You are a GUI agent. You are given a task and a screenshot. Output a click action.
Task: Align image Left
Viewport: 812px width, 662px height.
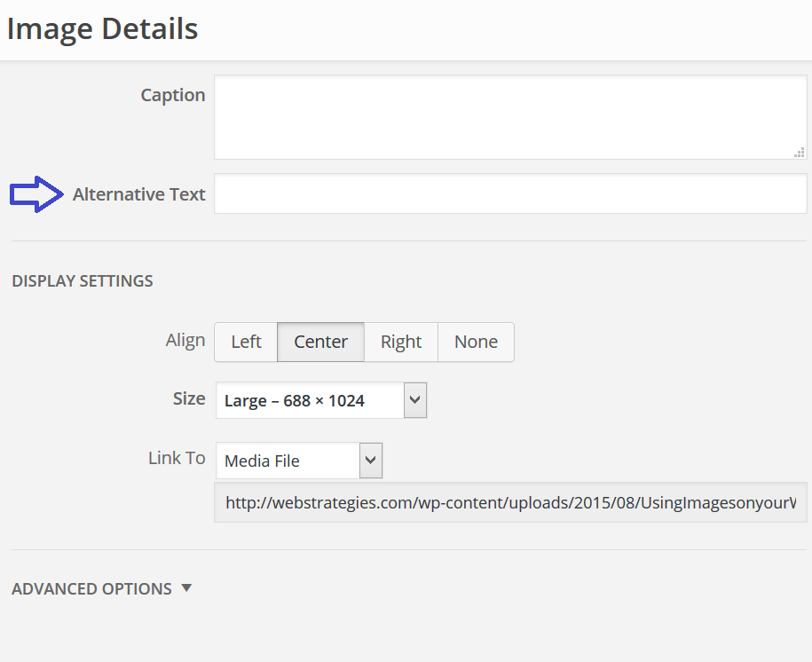point(246,342)
